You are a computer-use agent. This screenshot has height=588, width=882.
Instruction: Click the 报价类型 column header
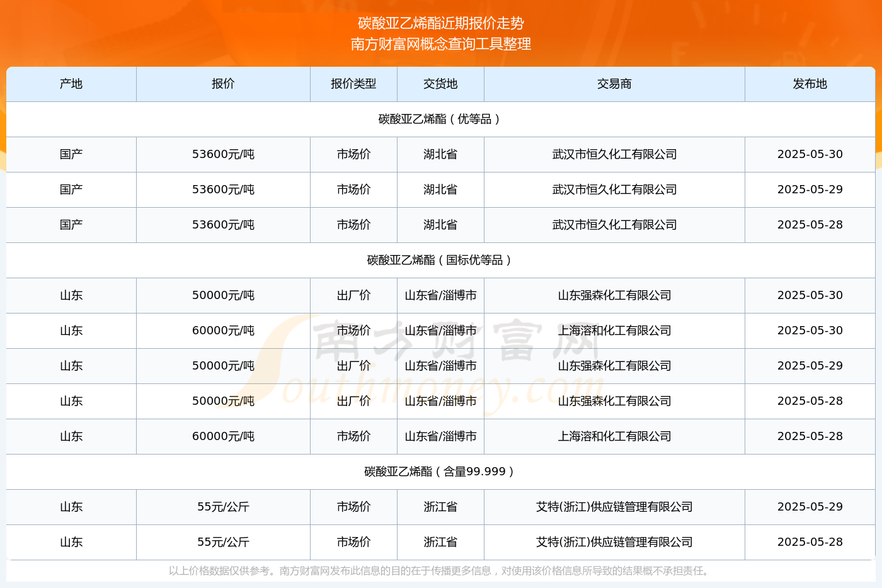point(353,84)
